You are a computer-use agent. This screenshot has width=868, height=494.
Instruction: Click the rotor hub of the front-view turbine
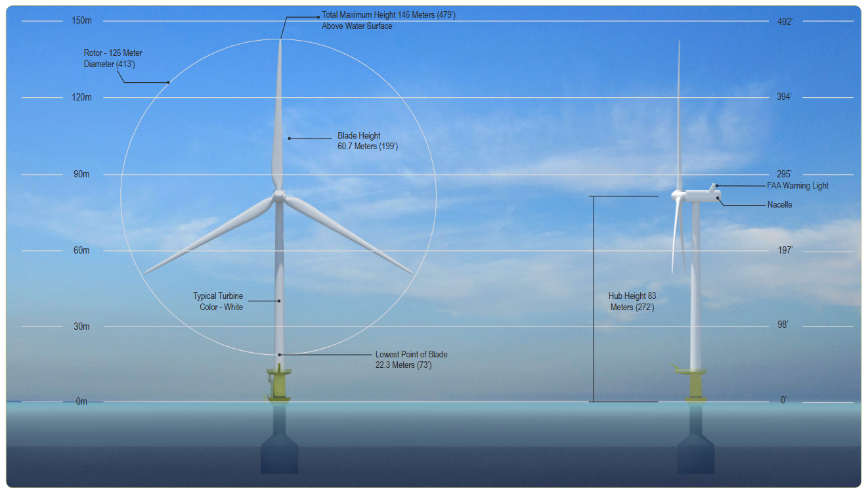point(279,196)
